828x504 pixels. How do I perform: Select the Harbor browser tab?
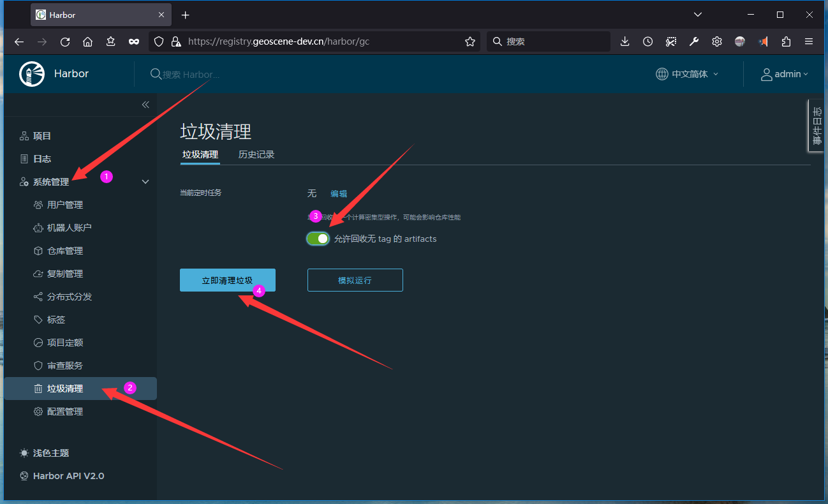point(101,15)
